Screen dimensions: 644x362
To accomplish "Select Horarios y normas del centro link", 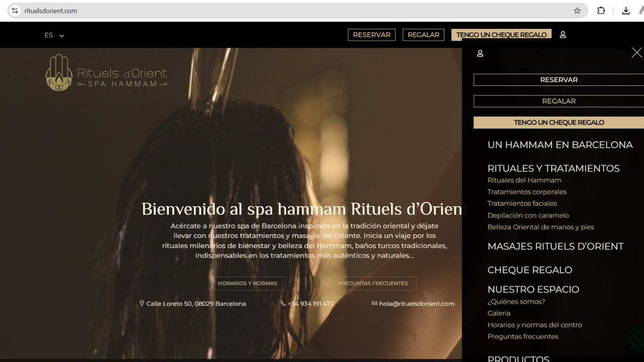I will pyautogui.click(x=535, y=325).
